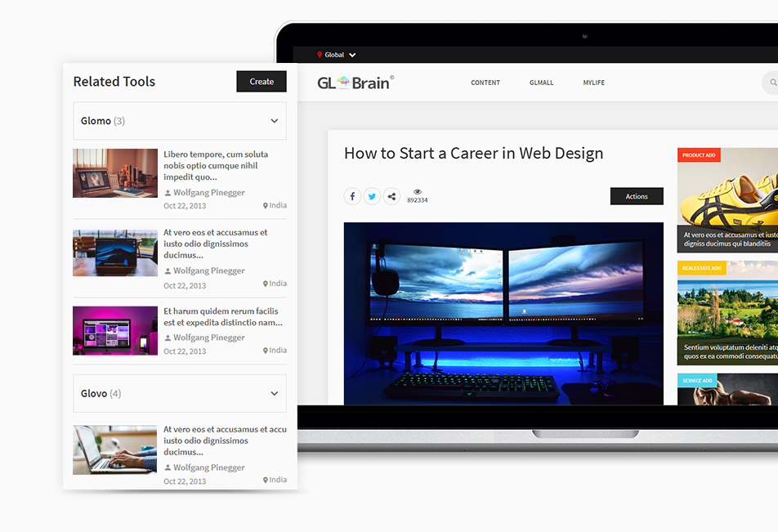Open the MYLIFE menu
Screen dimensions: 778x532
coord(594,83)
